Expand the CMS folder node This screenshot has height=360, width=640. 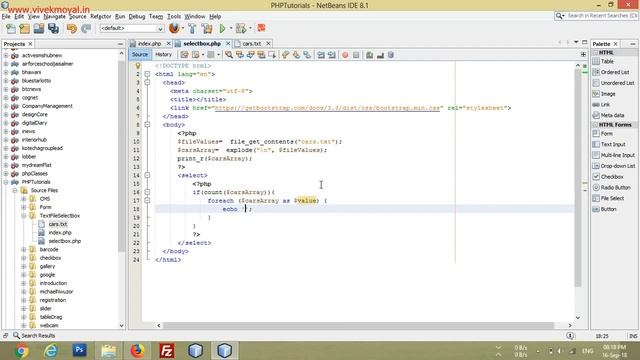pyautogui.click(x=23, y=199)
